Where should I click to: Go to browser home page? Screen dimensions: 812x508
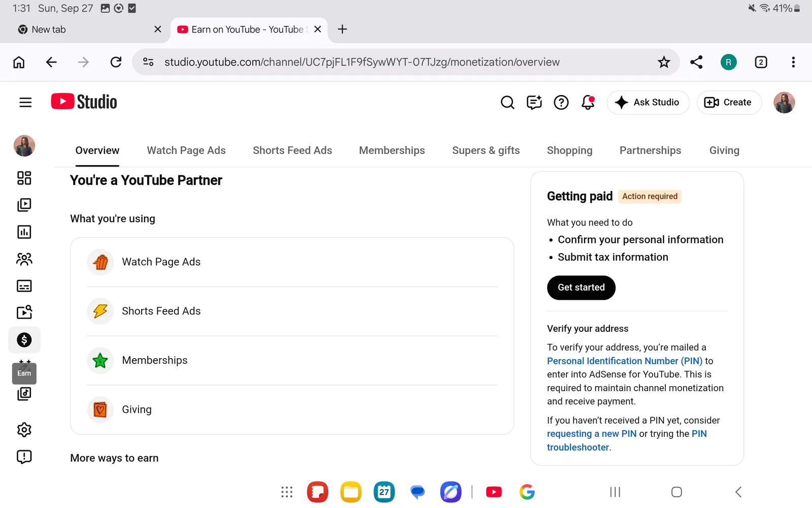tap(19, 62)
